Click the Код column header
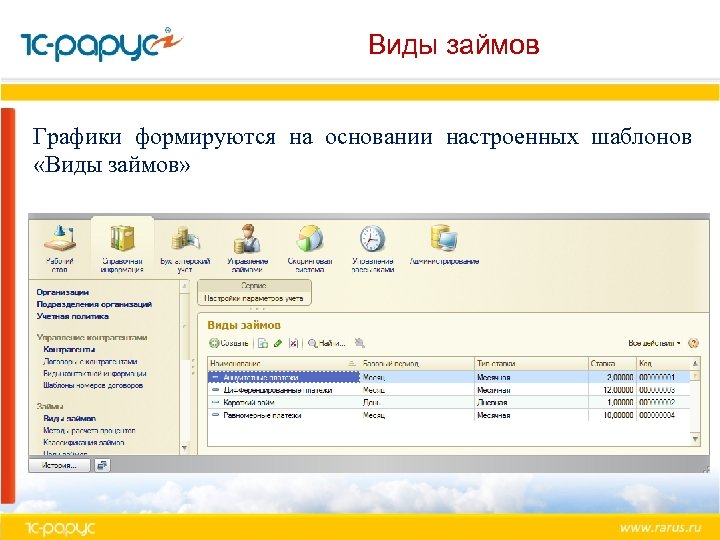 [663, 363]
